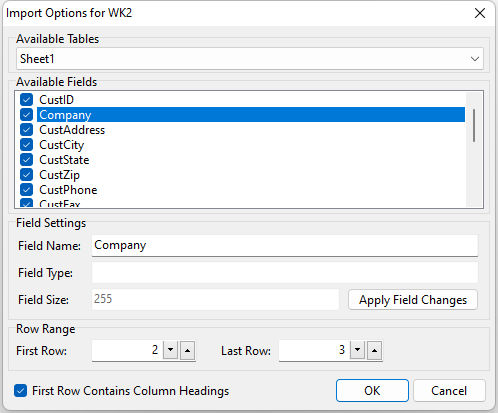
Task: Select the CustState field in list
Action: (64, 160)
